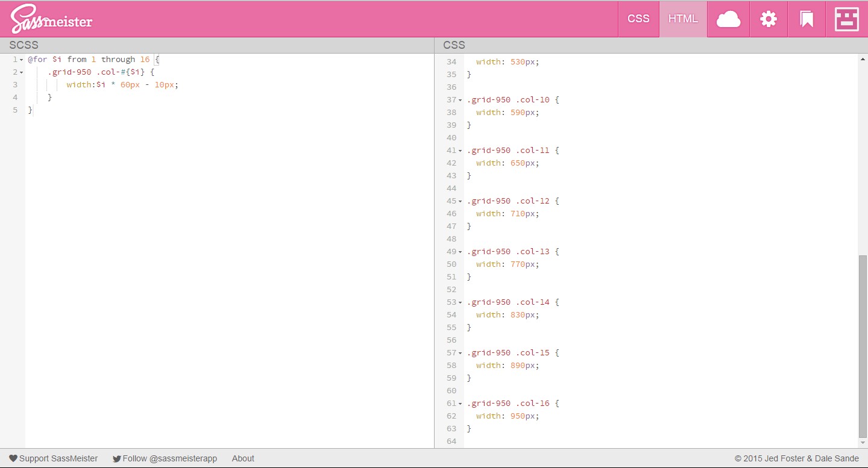Collapse the .col-15 rule at CSS line 57

pos(461,353)
